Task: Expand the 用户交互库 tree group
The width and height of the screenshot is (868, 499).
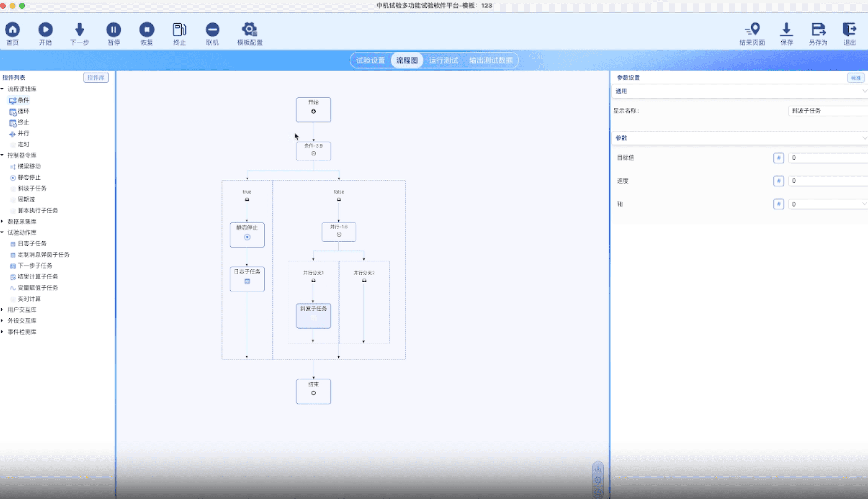Action: (2, 309)
